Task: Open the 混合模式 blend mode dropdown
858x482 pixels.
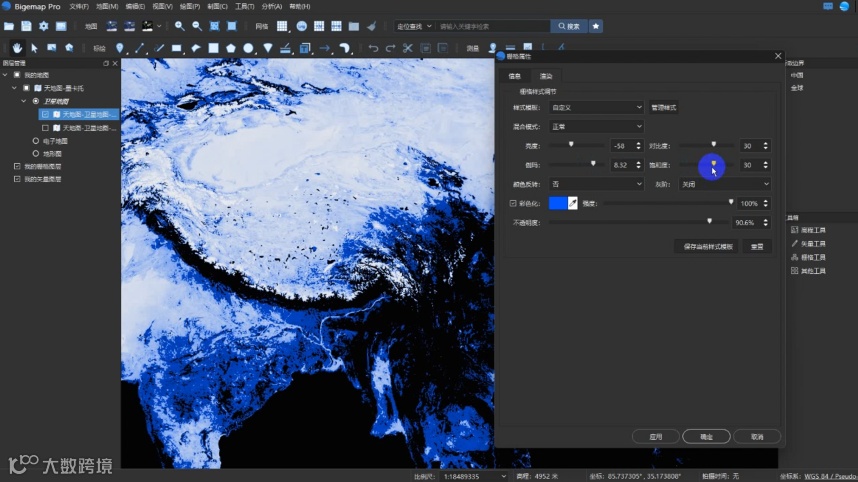Action: point(597,126)
